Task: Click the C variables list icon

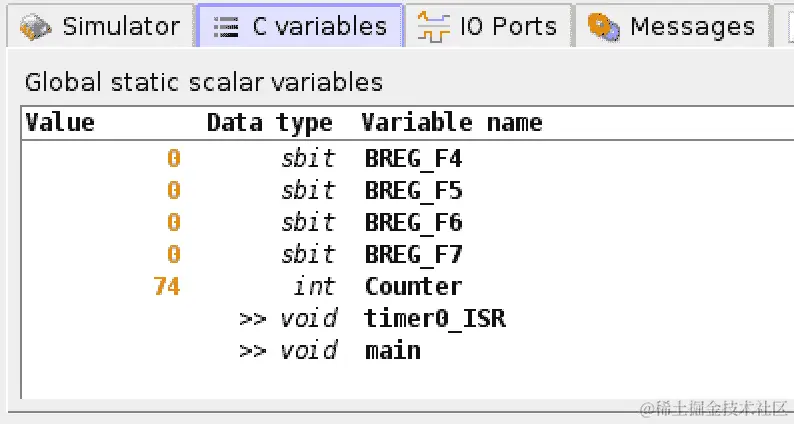Action: 226,27
